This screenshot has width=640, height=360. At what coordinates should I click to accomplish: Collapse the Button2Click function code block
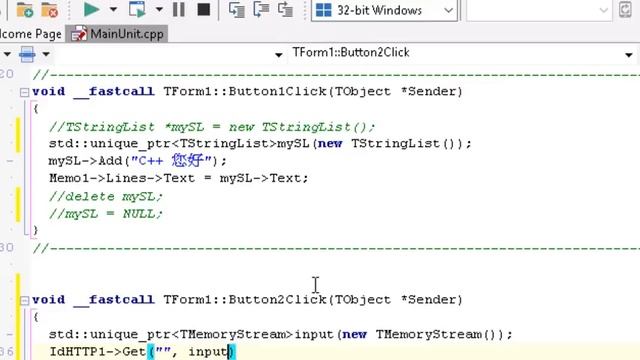click(24, 300)
